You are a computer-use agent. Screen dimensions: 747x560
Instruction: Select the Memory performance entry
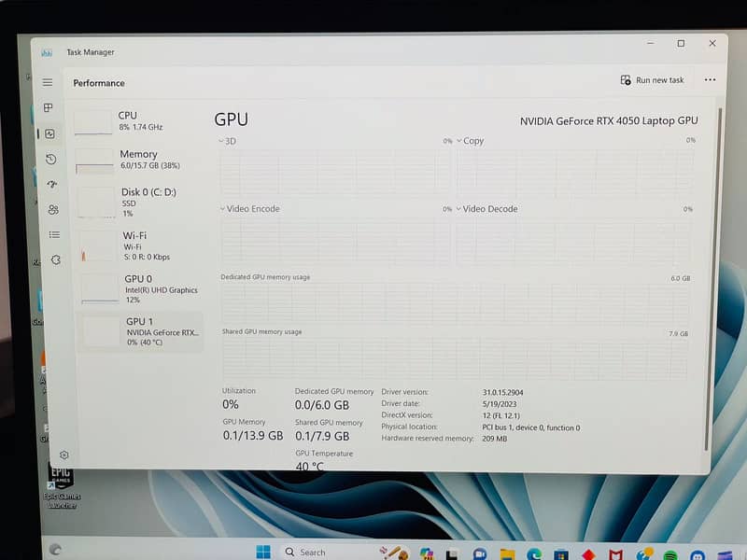[139, 160]
